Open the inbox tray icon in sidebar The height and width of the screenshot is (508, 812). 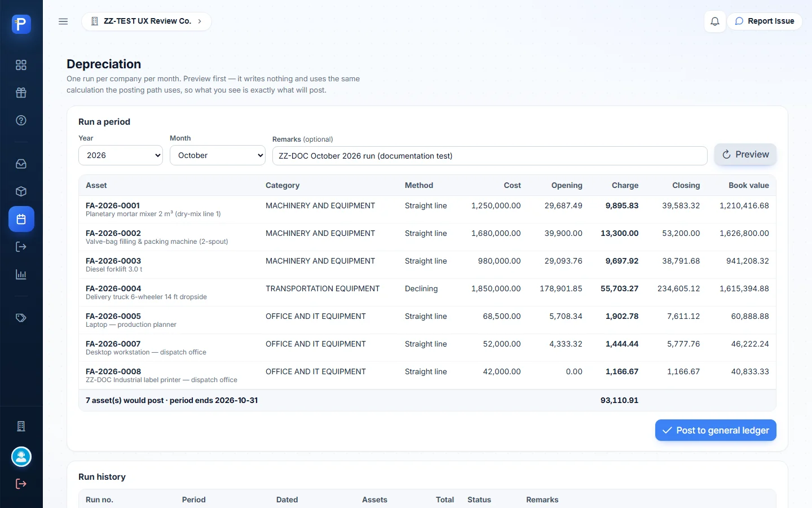click(x=21, y=164)
